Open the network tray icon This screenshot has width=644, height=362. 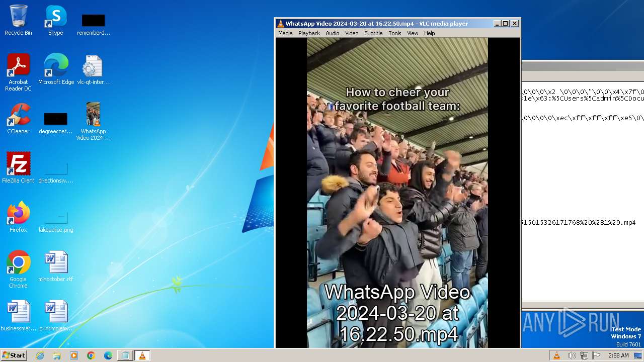click(x=584, y=355)
